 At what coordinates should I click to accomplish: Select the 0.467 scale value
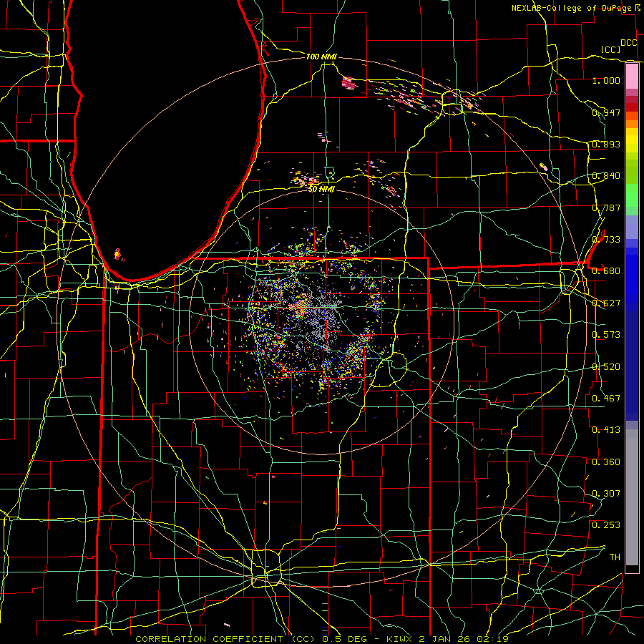(x=606, y=399)
